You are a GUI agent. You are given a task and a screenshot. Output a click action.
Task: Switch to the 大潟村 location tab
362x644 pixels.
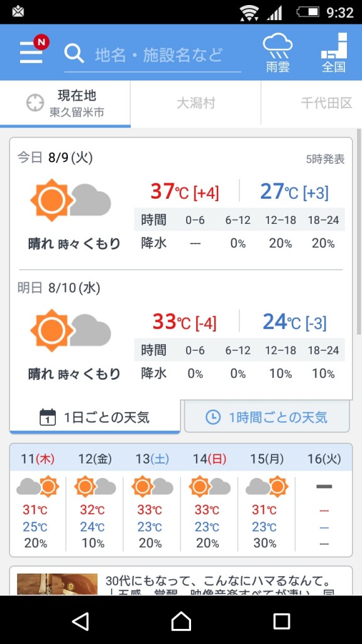(196, 103)
